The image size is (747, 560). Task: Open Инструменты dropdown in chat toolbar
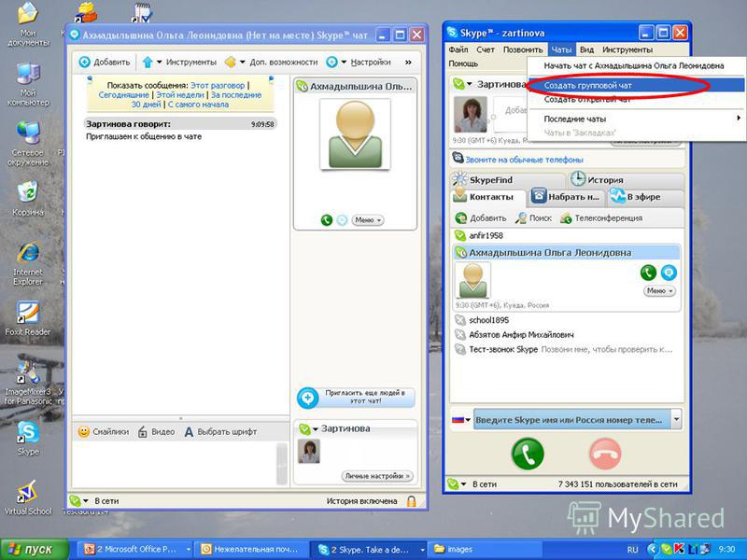pyautogui.click(x=179, y=63)
